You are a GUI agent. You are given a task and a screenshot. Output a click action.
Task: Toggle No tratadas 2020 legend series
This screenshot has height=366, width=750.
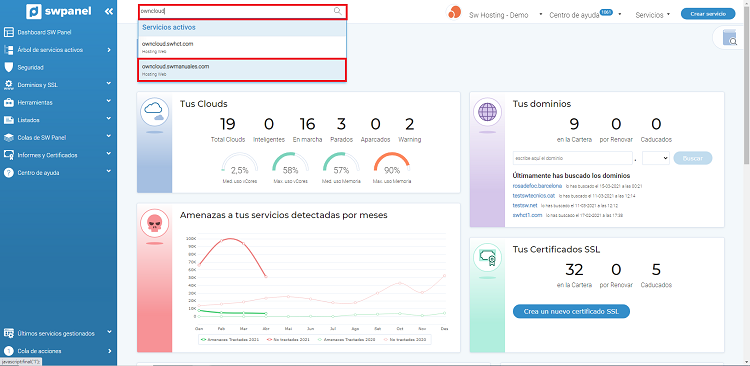pyautogui.click(x=406, y=339)
